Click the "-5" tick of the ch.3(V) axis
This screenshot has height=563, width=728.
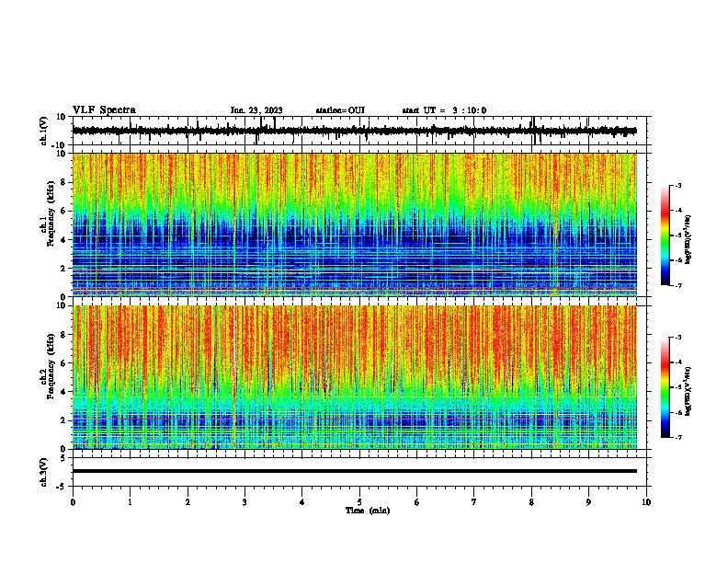point(62,487)
